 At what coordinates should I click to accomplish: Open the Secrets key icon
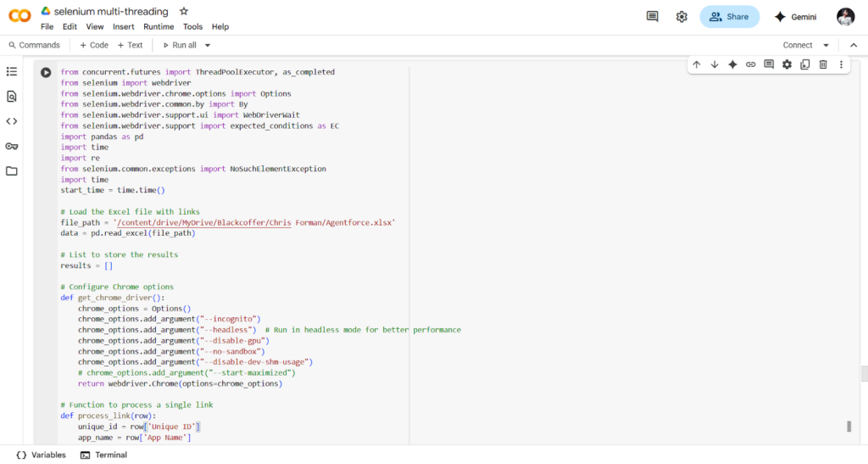pos(11,146)
